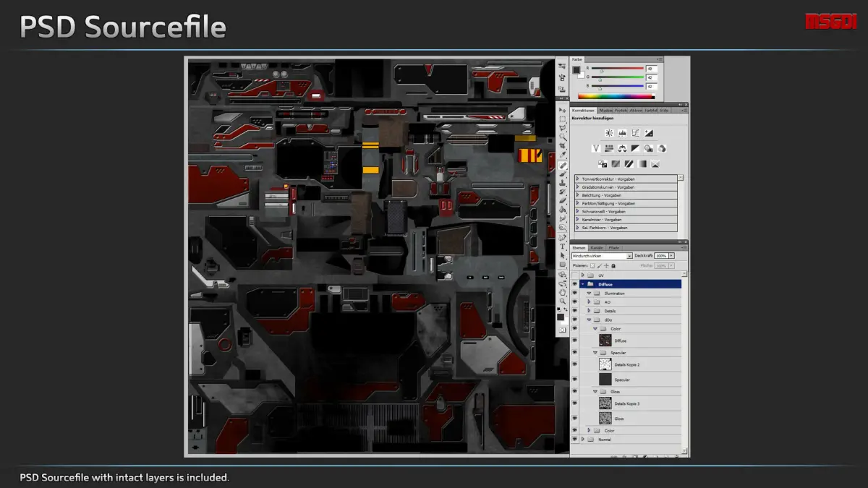The height and width of the screenshot is (488, 868).
Task: Add a Color Balance scales adjustment
Action: [x=622, y=148]
